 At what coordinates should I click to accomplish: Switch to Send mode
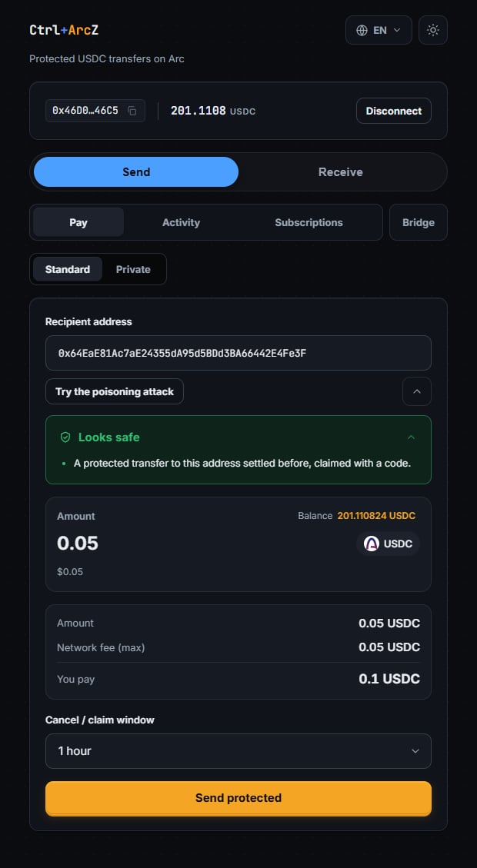[136, 171]
